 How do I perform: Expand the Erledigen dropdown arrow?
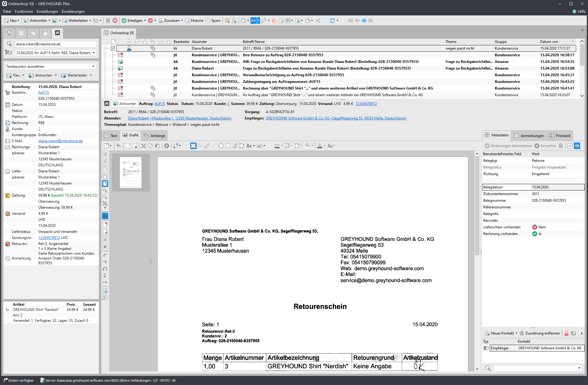click(x=145, y=21)
